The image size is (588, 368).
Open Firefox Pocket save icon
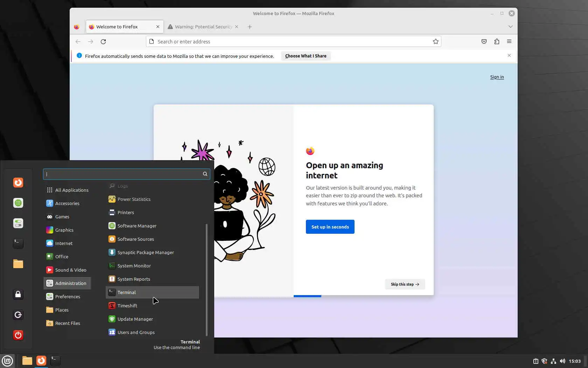484,42
